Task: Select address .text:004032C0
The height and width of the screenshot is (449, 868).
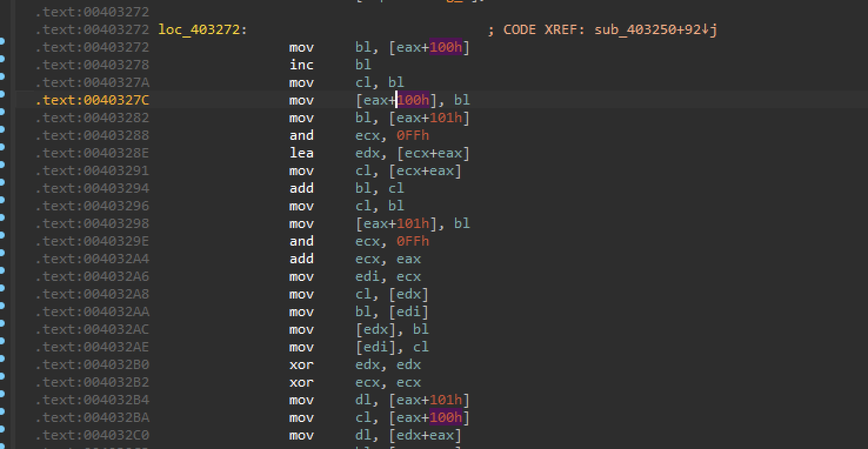Action: (x=92, y=435)
